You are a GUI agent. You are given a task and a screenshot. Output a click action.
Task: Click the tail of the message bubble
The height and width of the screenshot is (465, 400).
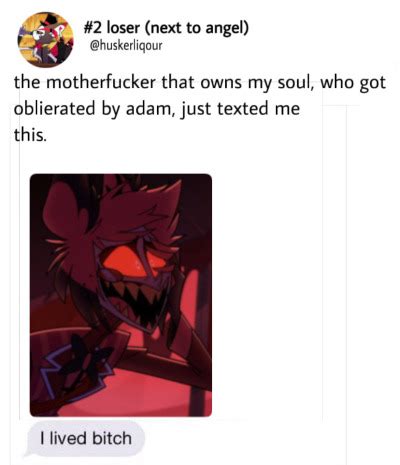coord(29,453)
